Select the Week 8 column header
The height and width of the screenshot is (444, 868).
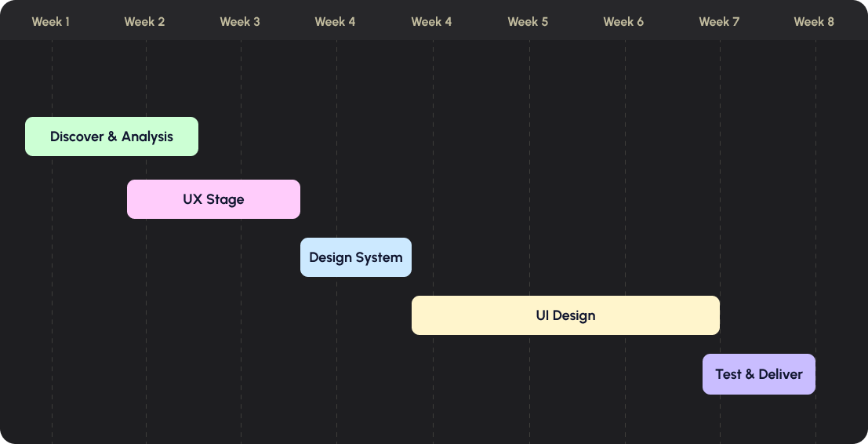[x=814, y=22]
